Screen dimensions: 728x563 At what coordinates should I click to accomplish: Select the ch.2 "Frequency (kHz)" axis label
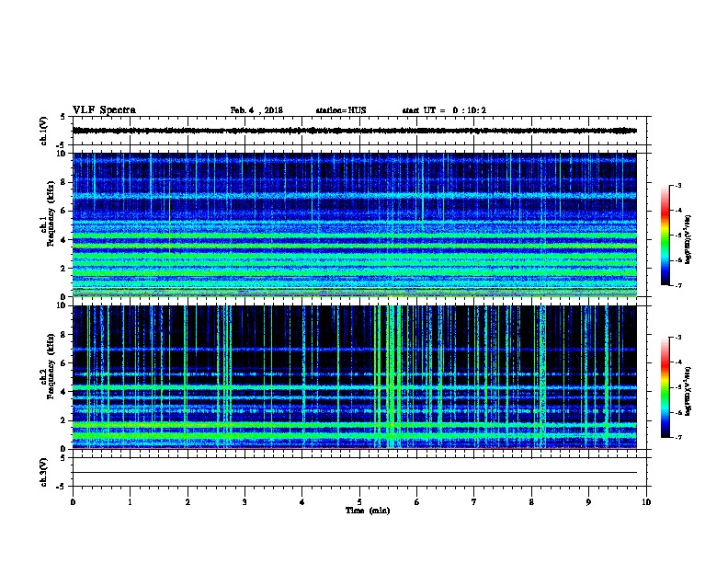tap(51, 366)
